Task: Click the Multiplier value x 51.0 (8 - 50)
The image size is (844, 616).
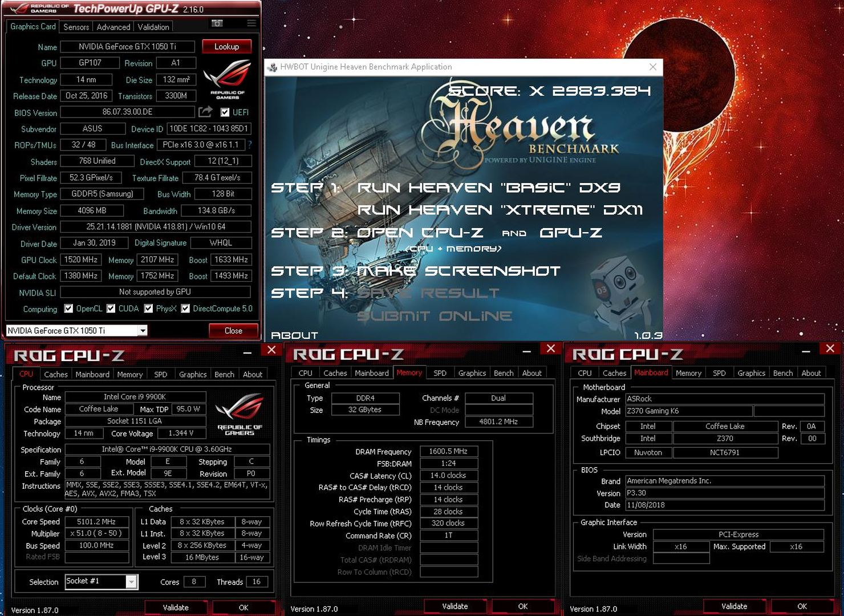Action: pyautogui.click(x=96, y=534)
